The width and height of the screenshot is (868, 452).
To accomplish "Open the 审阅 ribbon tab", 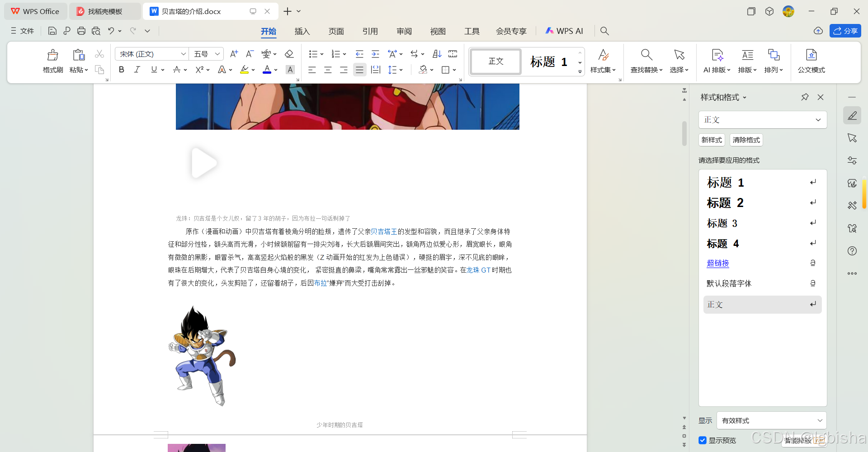I will 404,31.
